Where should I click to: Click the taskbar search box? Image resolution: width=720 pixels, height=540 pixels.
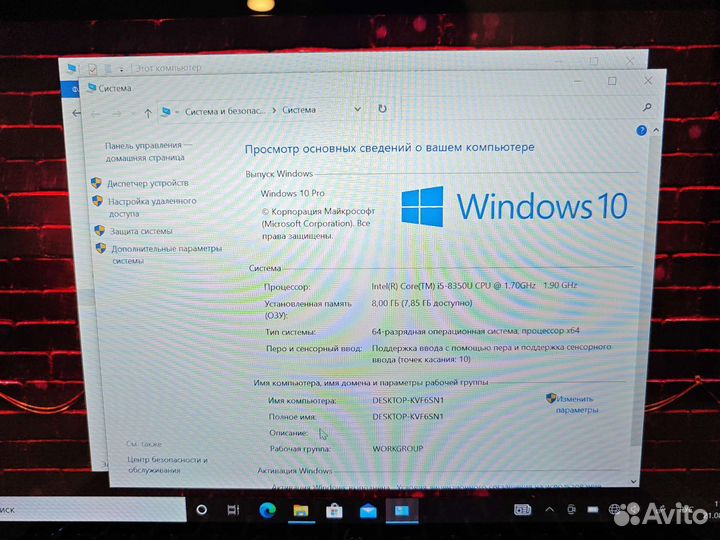click(x=92, y=509)
